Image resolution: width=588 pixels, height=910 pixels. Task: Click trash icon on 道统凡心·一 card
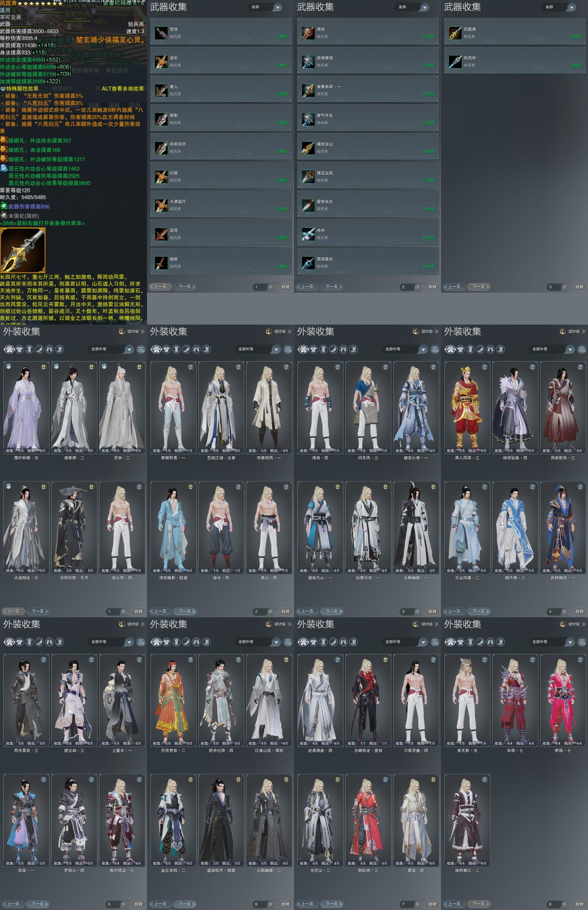(338, 487)
